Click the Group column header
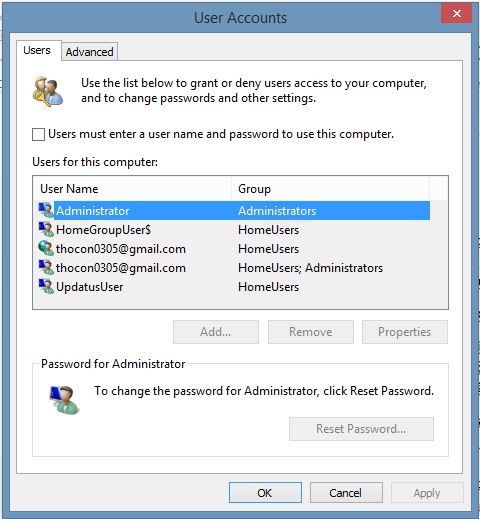480x519 pixels. click(330, 189)
